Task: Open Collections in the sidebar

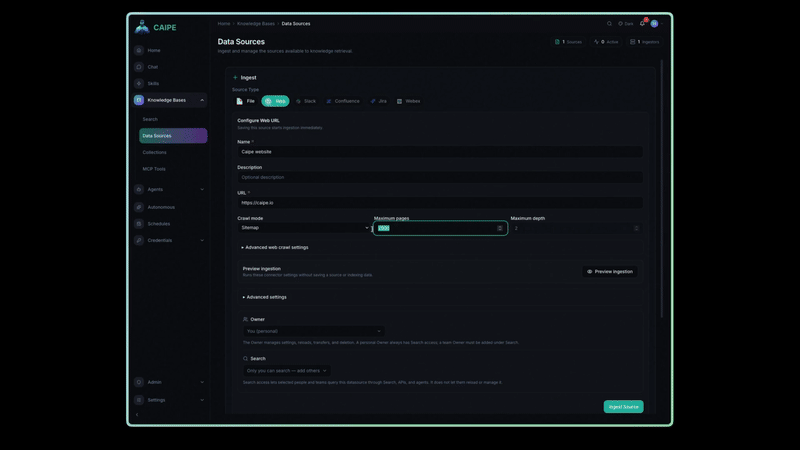Action: pyautogui.click(x=155, y=153)
